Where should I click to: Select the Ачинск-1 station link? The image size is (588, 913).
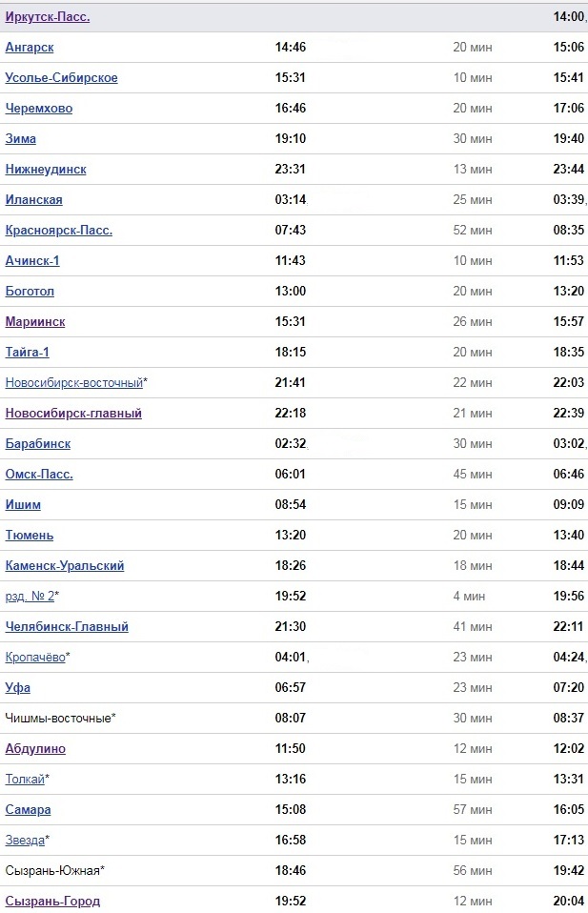pyautogui.click(x=32, y=261)
